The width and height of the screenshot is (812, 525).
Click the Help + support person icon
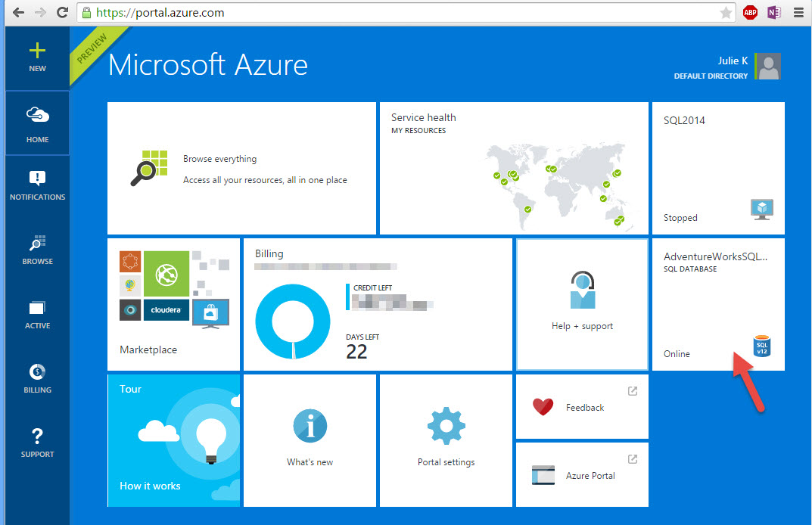click(583, 290)
